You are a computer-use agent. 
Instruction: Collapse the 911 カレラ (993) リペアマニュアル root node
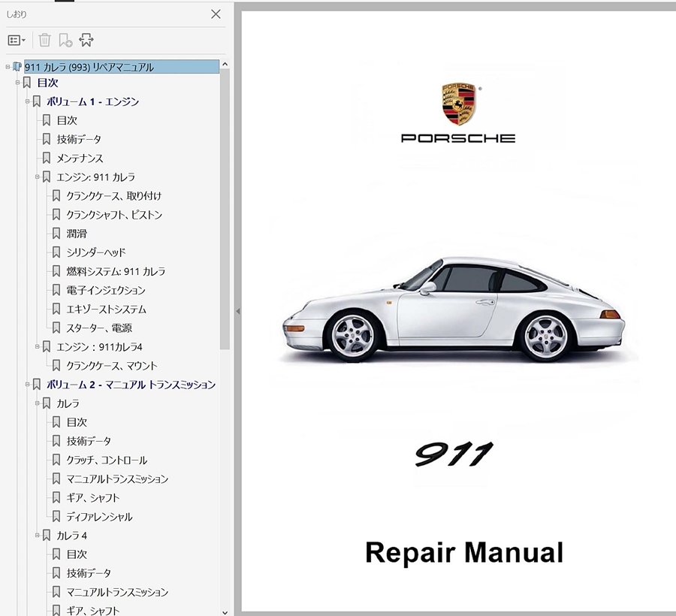pos(8,67)
